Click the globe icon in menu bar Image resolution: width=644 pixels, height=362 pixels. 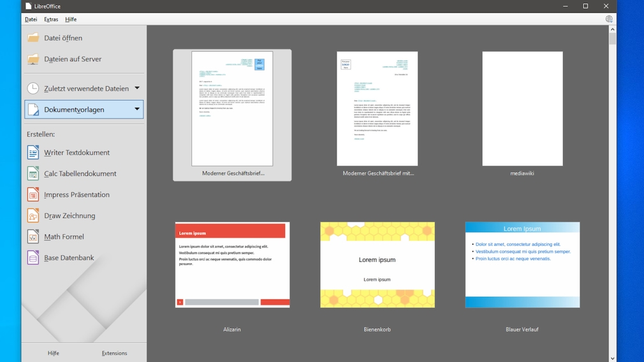coord(609,19)
